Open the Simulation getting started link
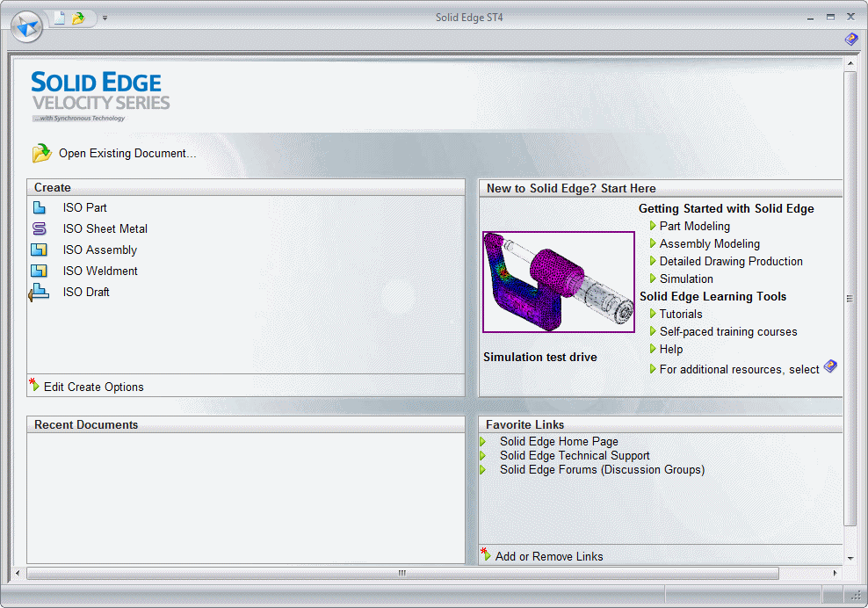This screenshot has width=868, height=608. [686, 279]
